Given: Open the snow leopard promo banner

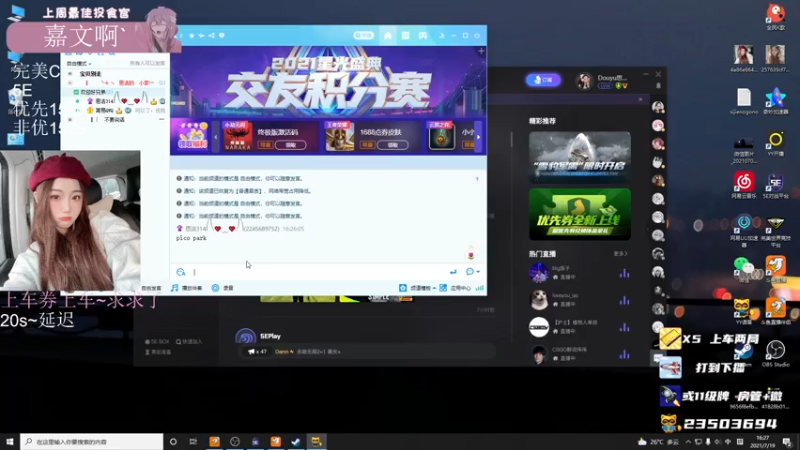Looking at the screenshot, I should (580, 157).
